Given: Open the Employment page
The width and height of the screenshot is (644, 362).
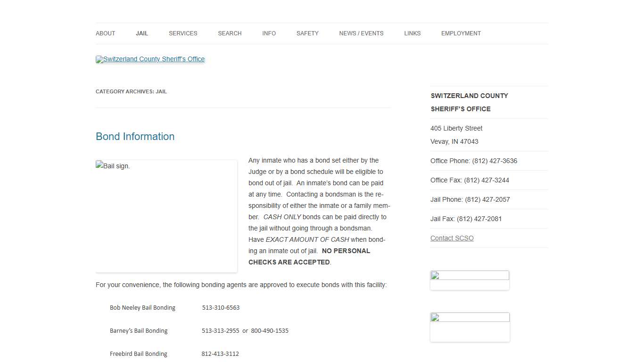Looking at the screenshot, I should (x=461, y=33).
